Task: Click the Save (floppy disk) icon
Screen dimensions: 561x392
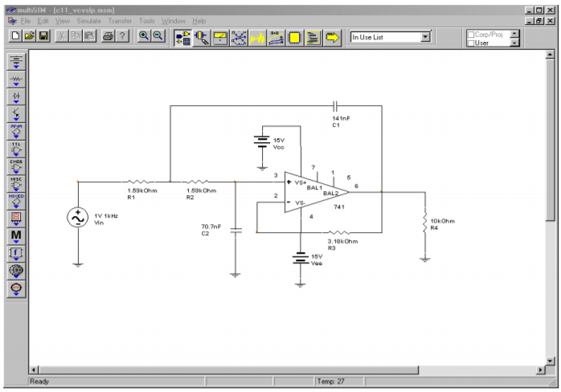Action: point(43,36)
